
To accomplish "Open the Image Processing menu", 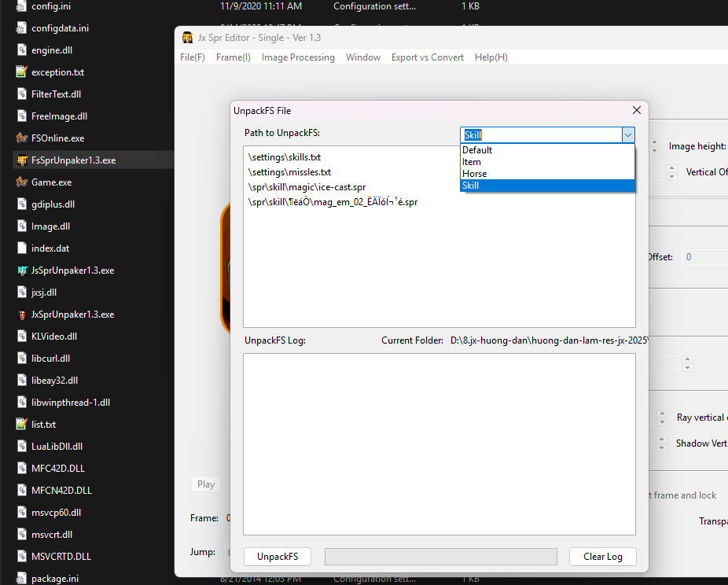I will coord(298,57).
